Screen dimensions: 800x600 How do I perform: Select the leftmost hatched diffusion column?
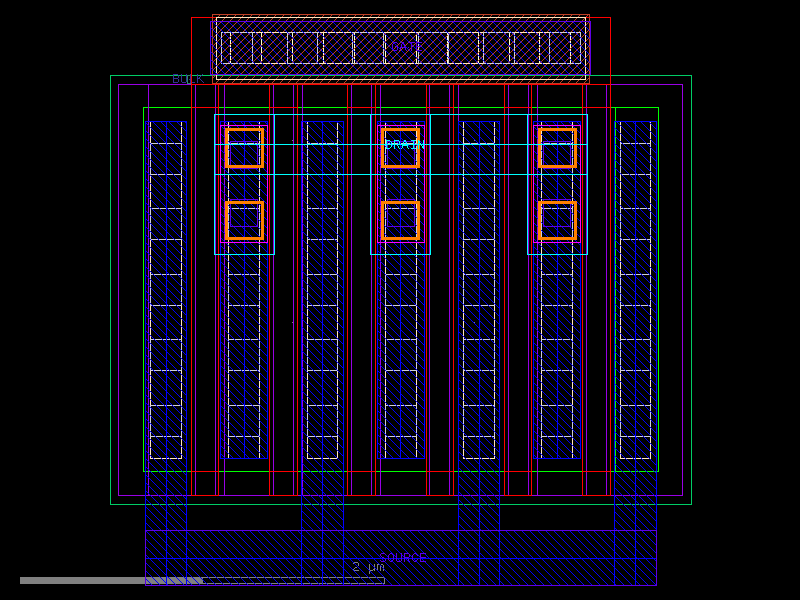166,300
